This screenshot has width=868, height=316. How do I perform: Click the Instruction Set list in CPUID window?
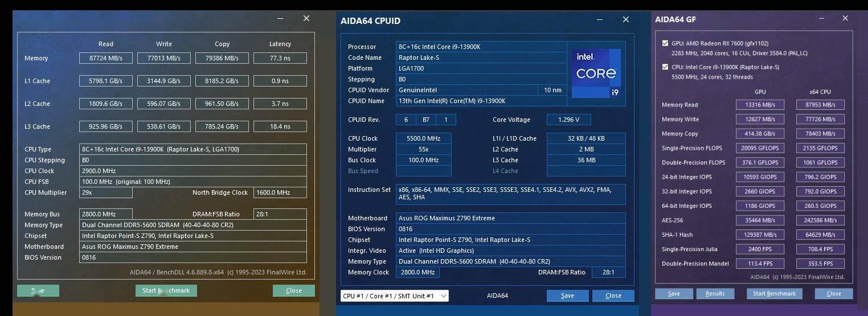(511, 194)
